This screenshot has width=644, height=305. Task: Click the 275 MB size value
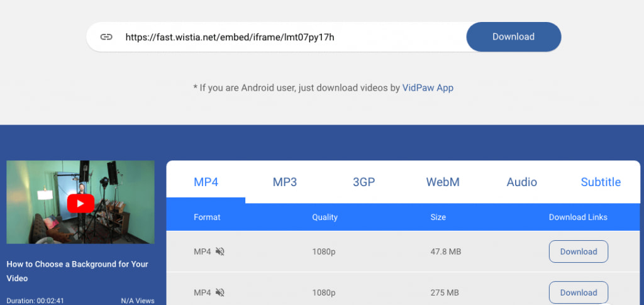click(445, 292)
